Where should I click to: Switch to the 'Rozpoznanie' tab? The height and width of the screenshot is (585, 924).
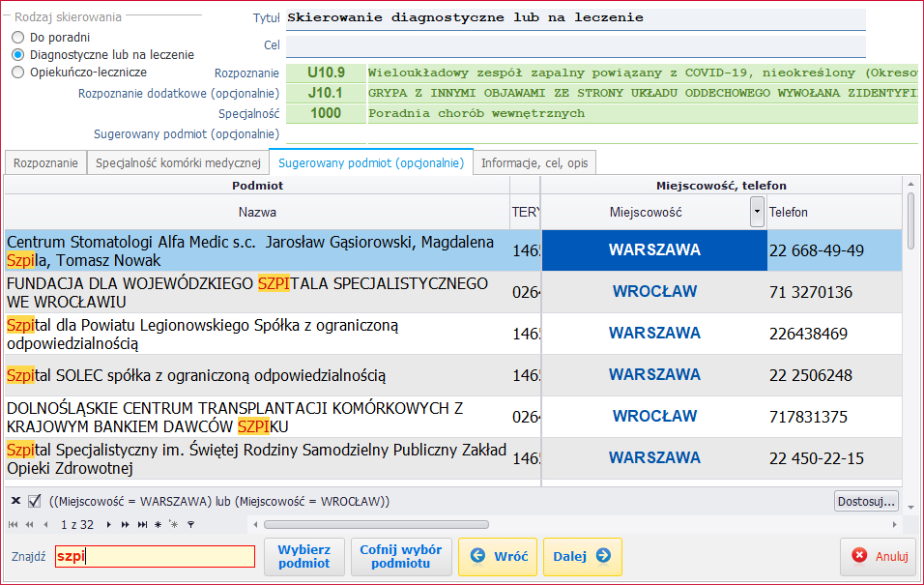point(45,163)
